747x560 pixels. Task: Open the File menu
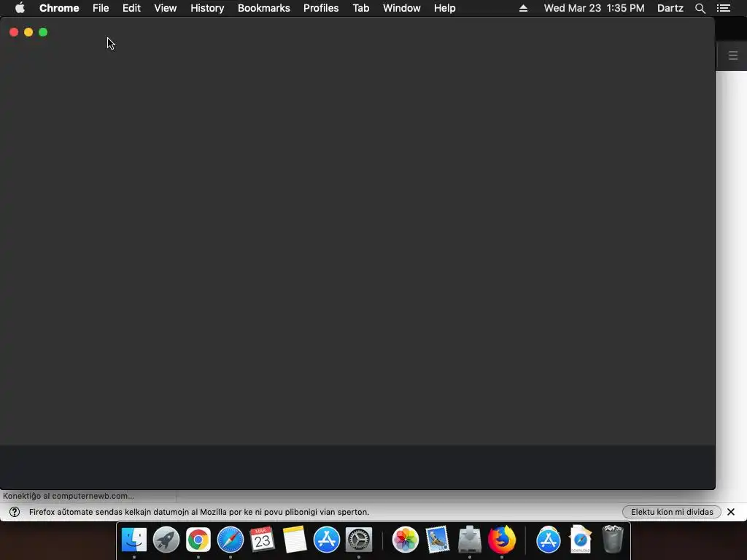(x=101, y=8)
